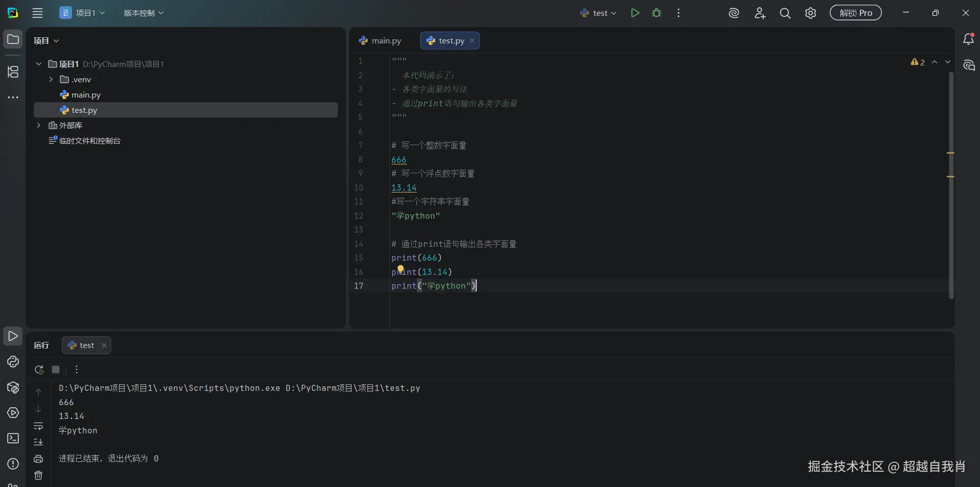Open Search Everywhere magnifier
980x487 pixels.
click(785, 13)
